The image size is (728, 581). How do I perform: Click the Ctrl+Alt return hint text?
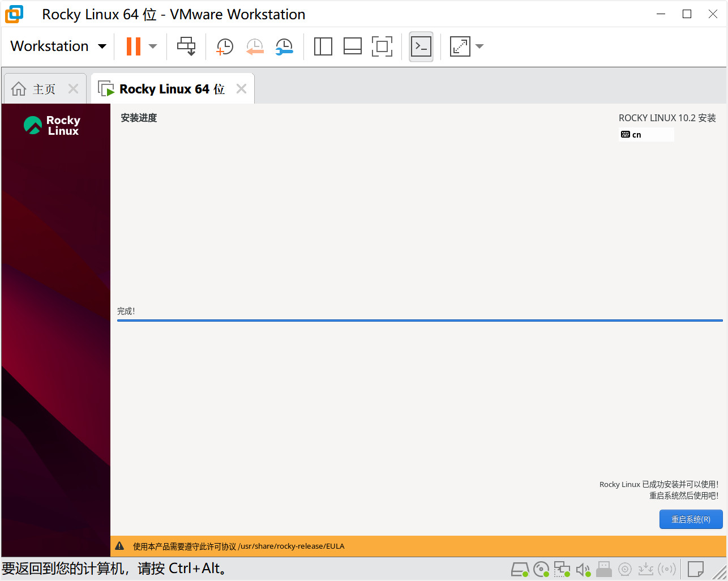point(114,569)
